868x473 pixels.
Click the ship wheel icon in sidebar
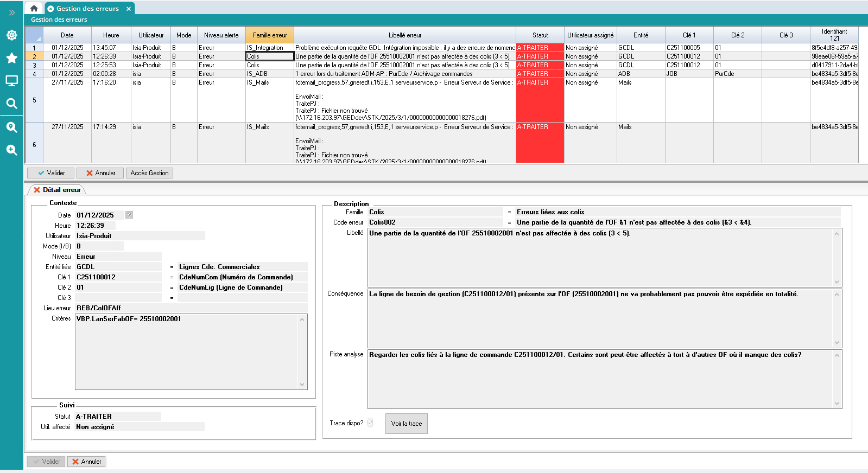(x=11, y=35)
